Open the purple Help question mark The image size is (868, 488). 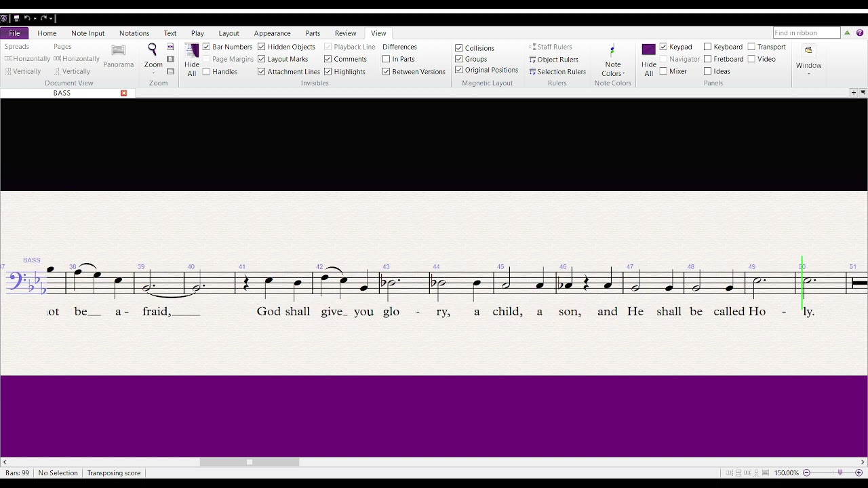[x=860, y=33]
